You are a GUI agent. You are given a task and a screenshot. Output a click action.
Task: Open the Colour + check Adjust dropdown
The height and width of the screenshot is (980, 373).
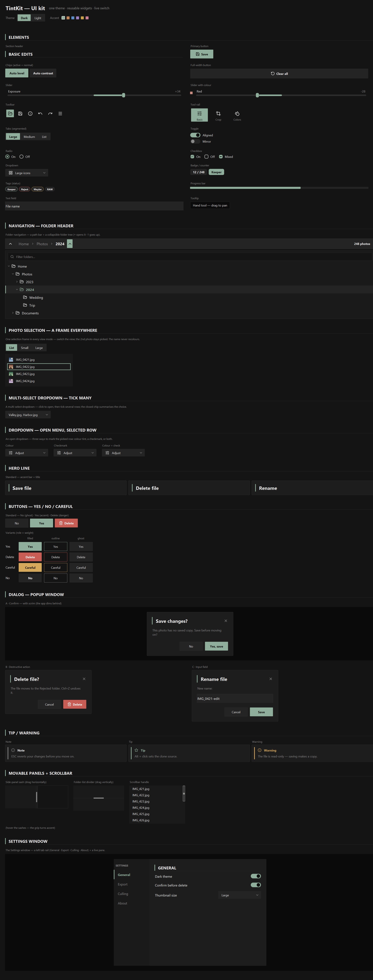(123, 453)
